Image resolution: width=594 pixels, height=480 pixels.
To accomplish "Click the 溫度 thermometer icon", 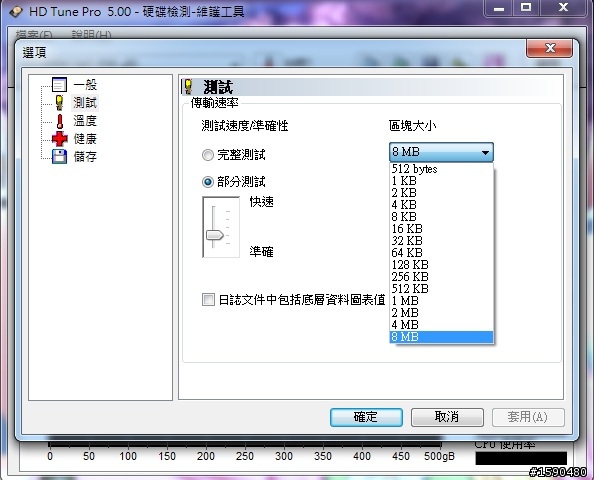I will (59, 121).
